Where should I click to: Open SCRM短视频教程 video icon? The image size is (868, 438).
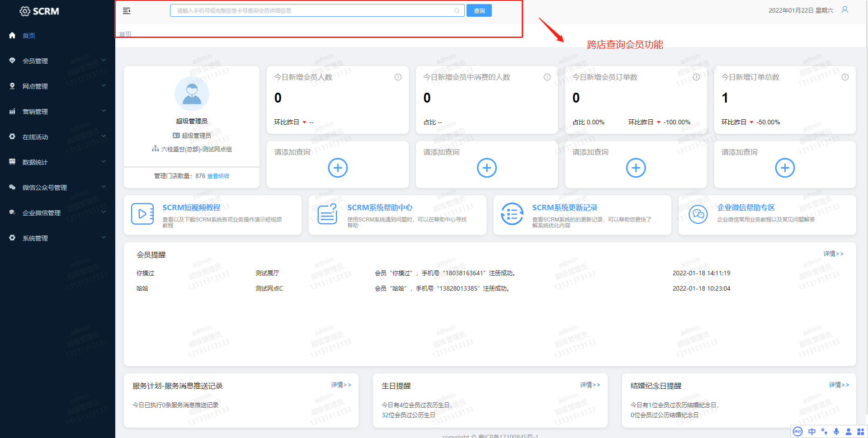pos(142,214)
